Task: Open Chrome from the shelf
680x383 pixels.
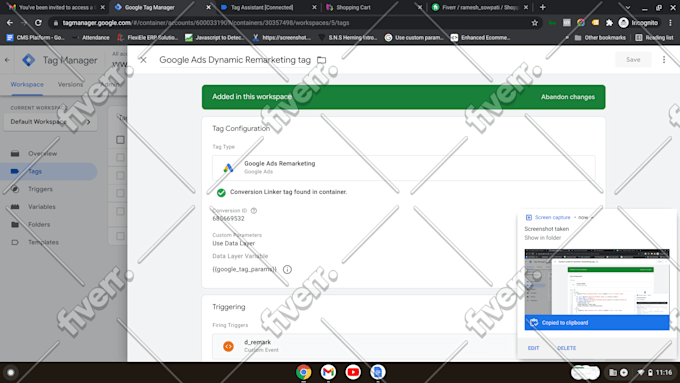Action: pyautogui.click(x=304, y=372)
